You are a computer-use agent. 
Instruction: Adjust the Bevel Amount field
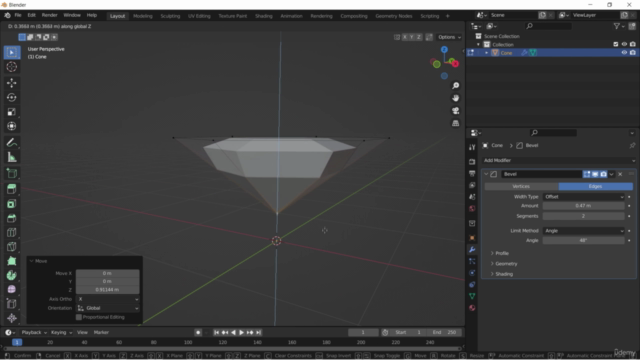pyautogui.click(x=584, y=206)
